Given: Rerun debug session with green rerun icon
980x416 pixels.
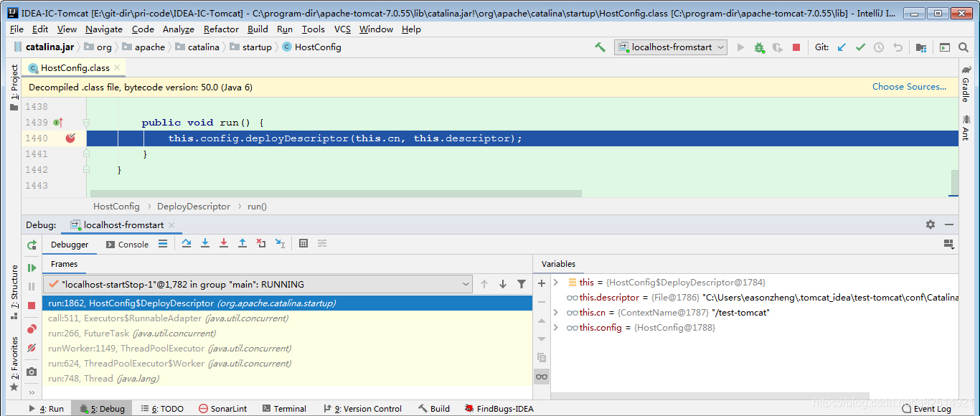Looking at the screenshot, I should [32, 245].
